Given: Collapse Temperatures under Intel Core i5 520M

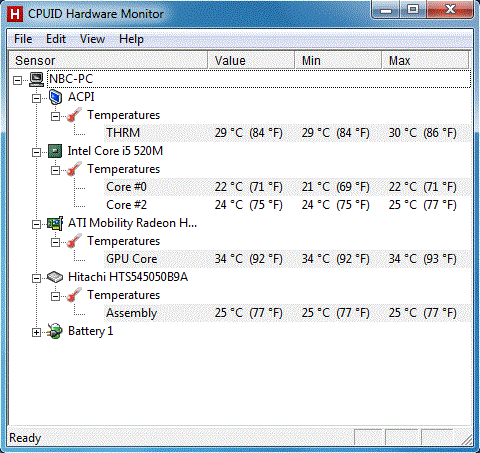Looking at the screenshot, I should (55, 170).
